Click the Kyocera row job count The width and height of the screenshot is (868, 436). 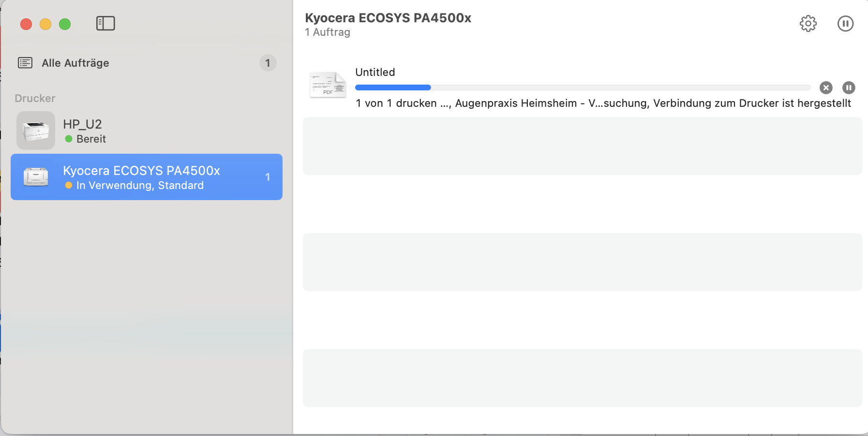pyautogui.click(x=268, y=177)
